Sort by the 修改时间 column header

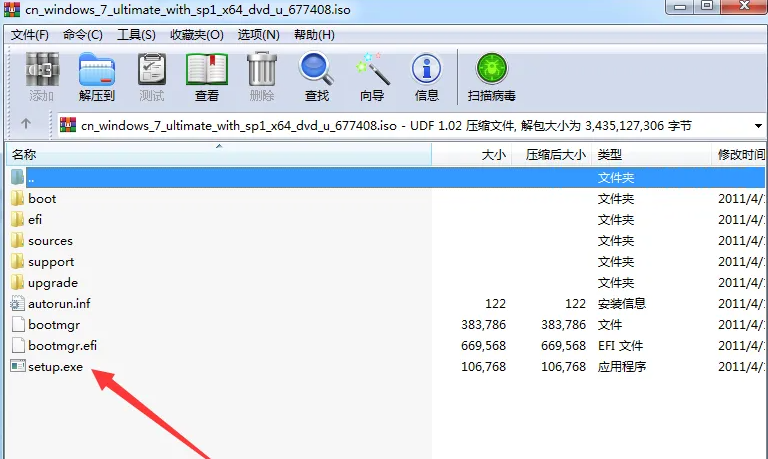pyautogui.click(x=739, y=155)
